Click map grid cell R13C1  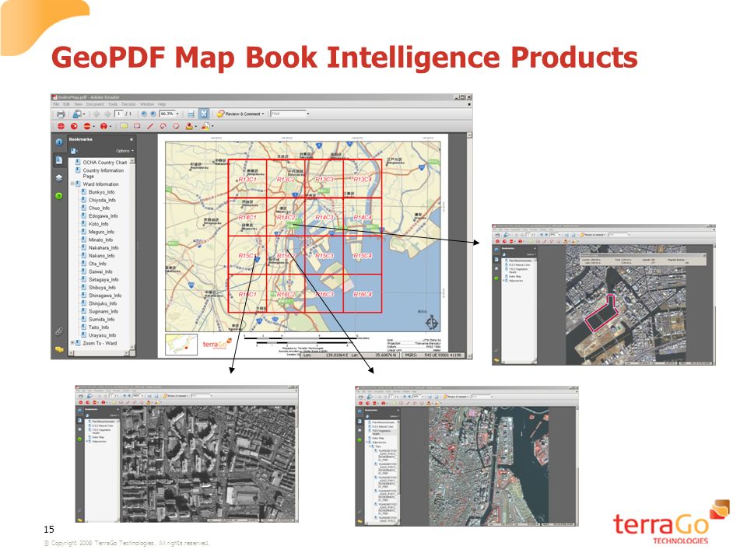[x=247, y=179]
